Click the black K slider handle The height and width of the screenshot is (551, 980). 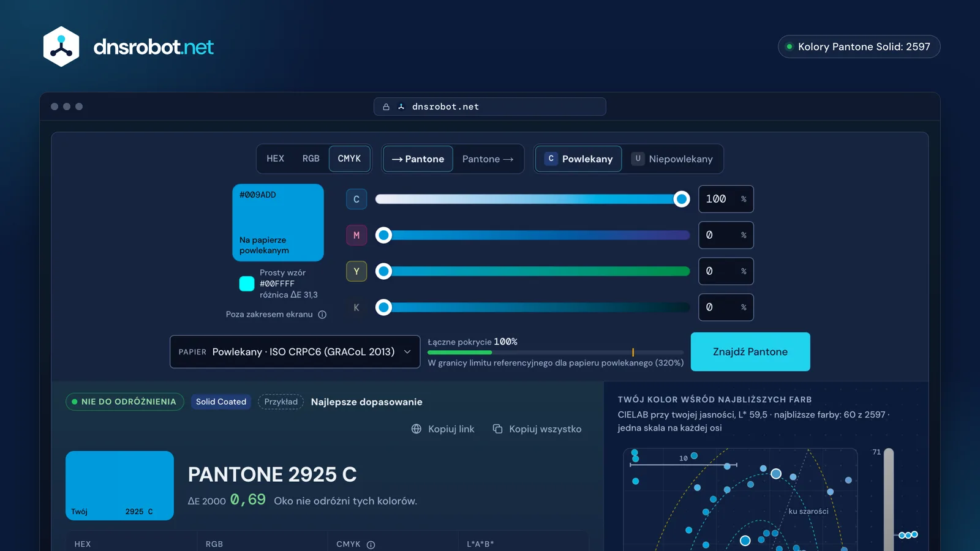point(383,307)
